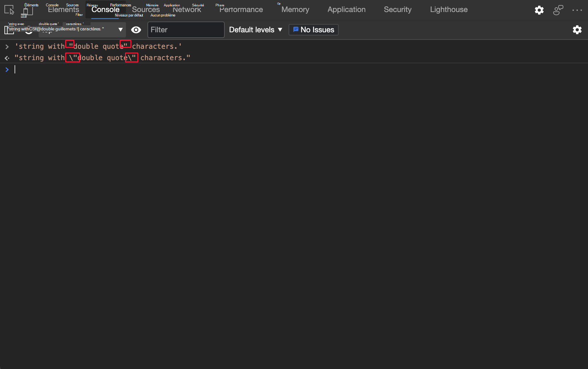Open the Network panel
Screen dimensions: 588x369
(x=187, y=10)
